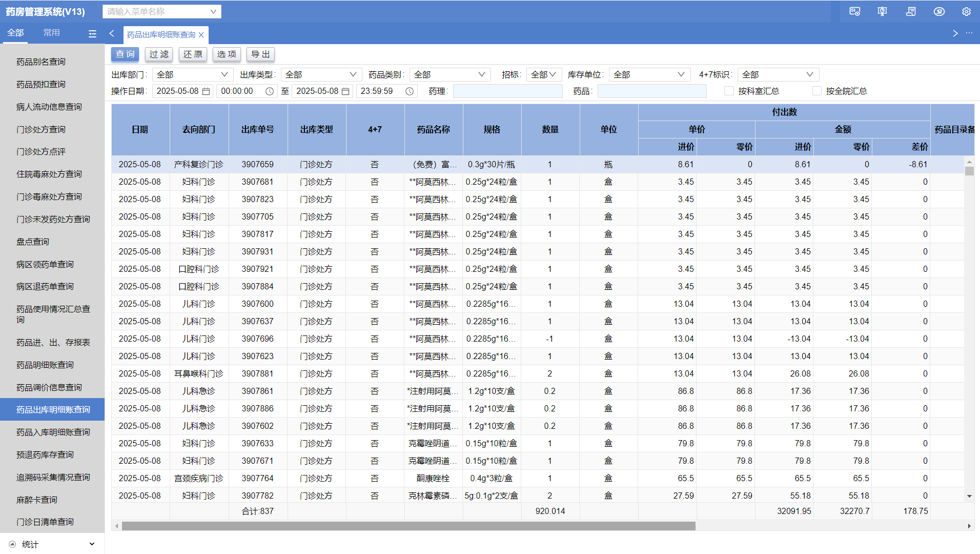
Task: Click the horizontal scrollbar below the table
Action: click(x=408, y=526)
